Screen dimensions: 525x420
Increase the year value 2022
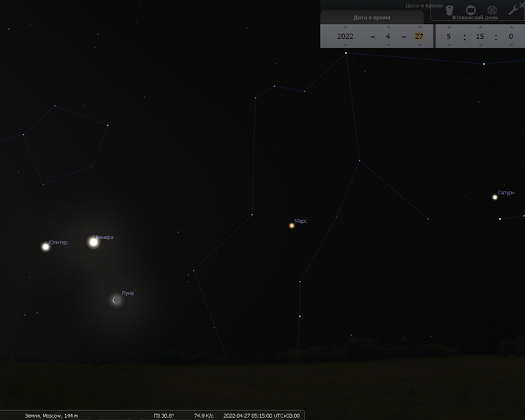tap(345, 27)
